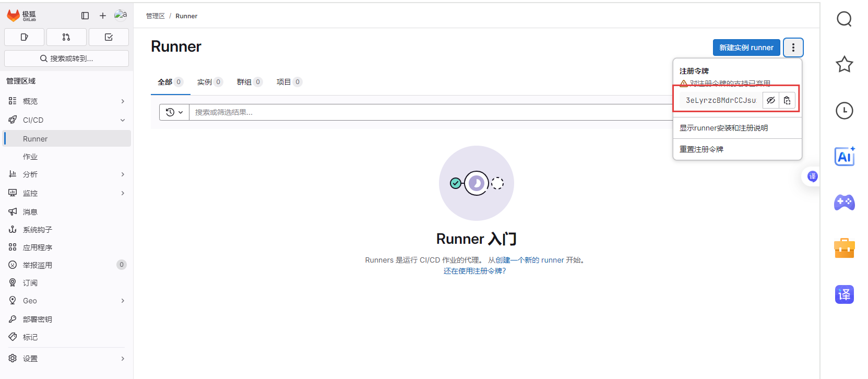Click the 还在使用注册令牌? link

point(475,271)
